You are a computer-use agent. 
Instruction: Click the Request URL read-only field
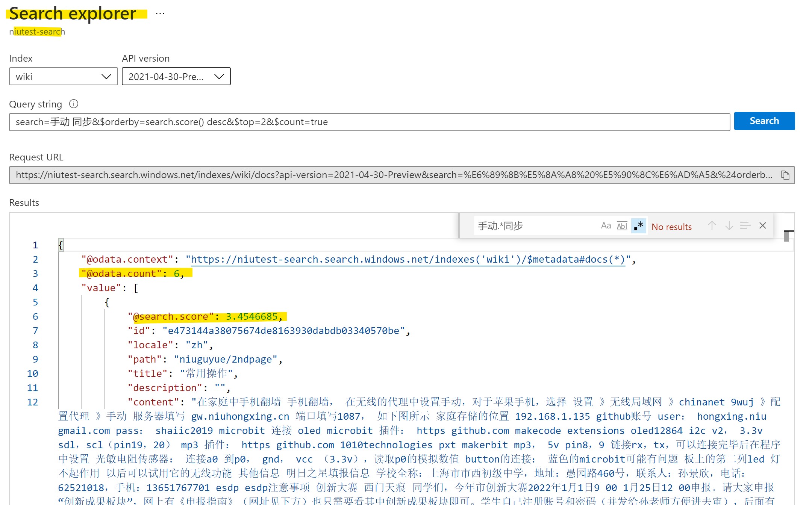click(402, 175)
